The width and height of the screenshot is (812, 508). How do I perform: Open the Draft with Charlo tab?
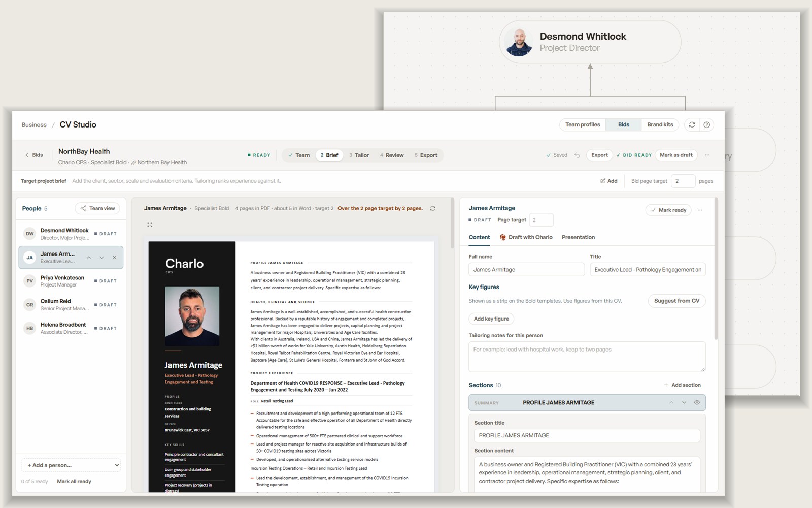point(526,237)
